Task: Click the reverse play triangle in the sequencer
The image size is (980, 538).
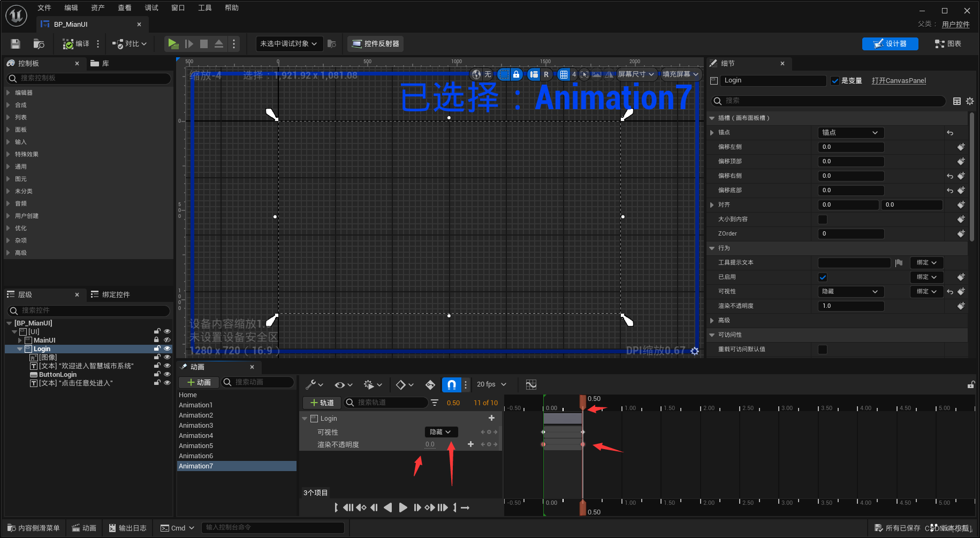Action: pyautogui.click(x=388, y=507)
